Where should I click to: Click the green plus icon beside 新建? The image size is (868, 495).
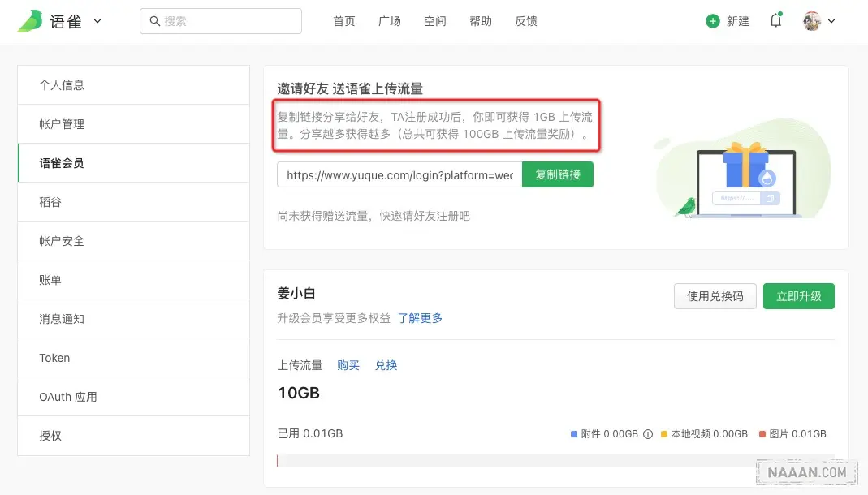pos(712,21)
